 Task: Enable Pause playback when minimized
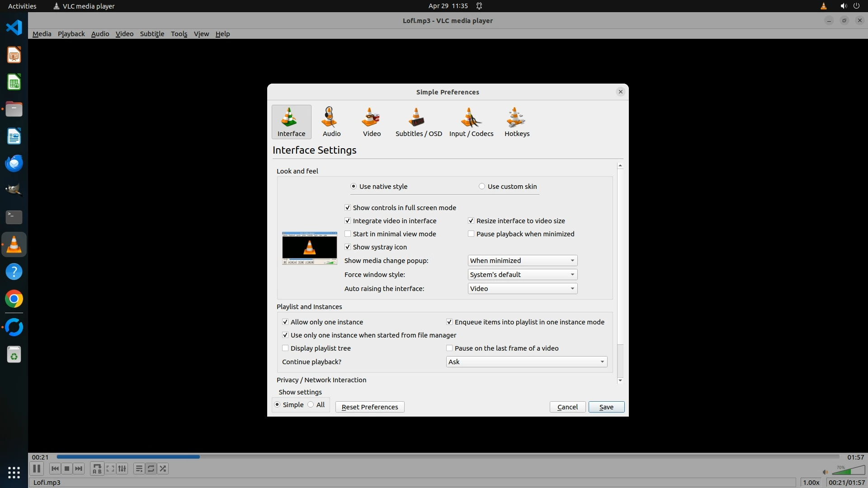pos(471,234)
